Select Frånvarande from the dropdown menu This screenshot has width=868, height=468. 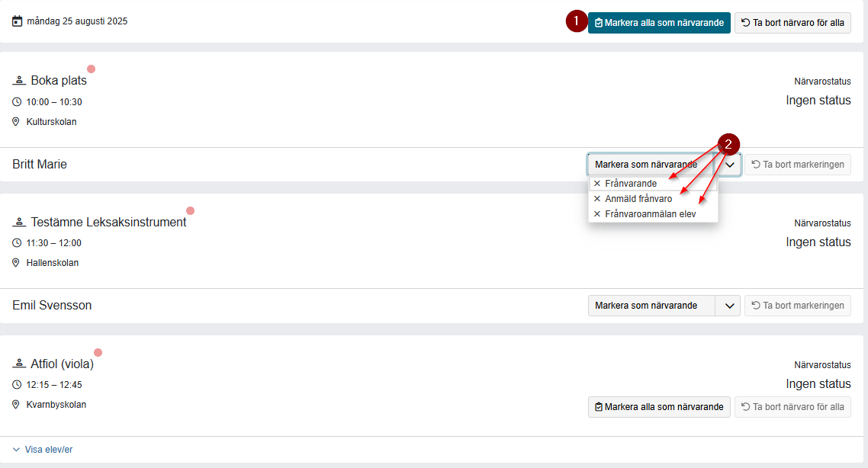630,184
